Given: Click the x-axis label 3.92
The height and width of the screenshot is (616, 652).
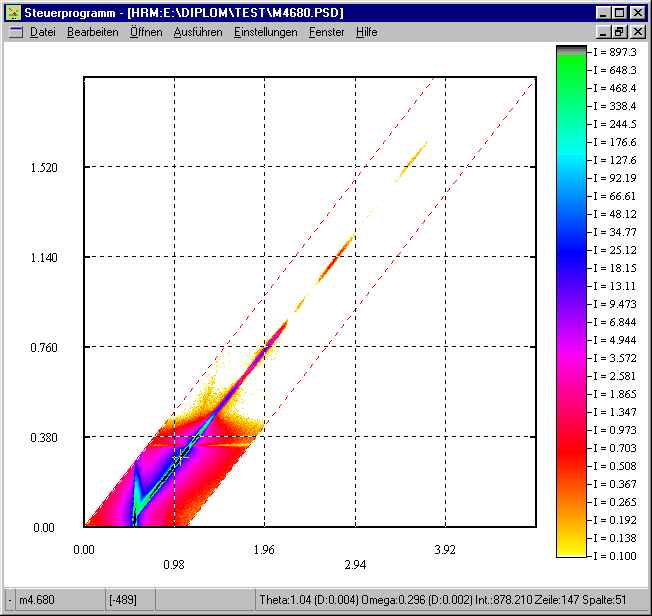Looking at the screenshot, I should 445,550.
